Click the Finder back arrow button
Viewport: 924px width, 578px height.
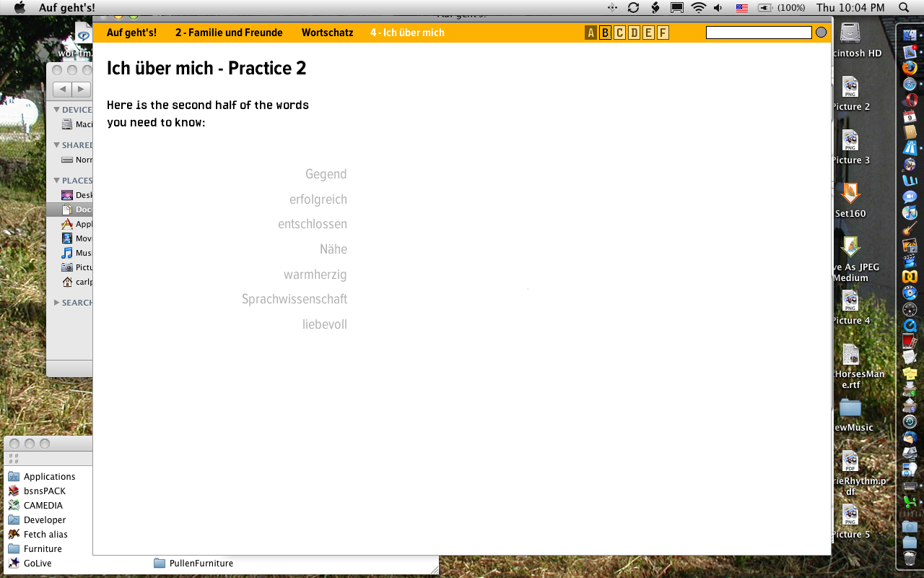[x=63, y=89]
